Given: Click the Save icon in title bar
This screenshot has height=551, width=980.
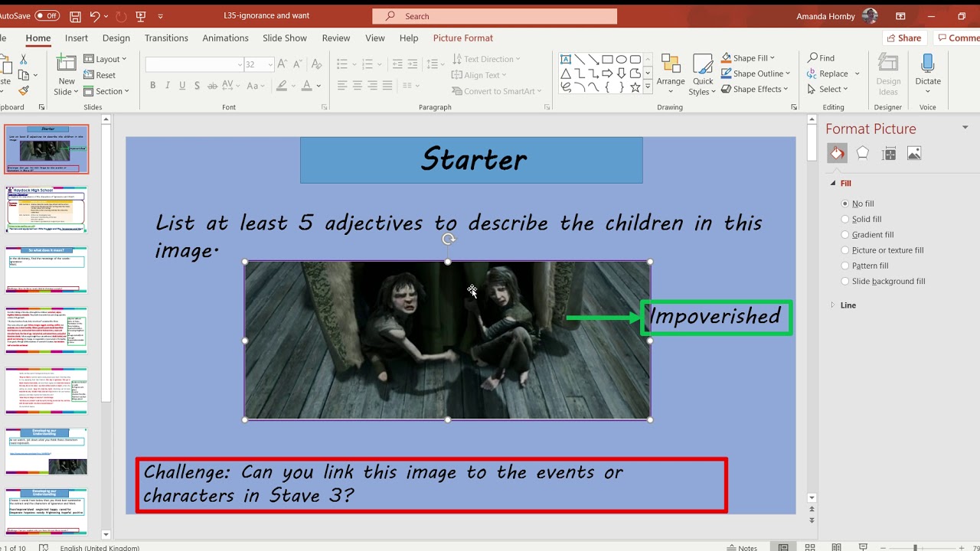Looking at the screenshot, I should pyautogui.click(x=75, y=16).
